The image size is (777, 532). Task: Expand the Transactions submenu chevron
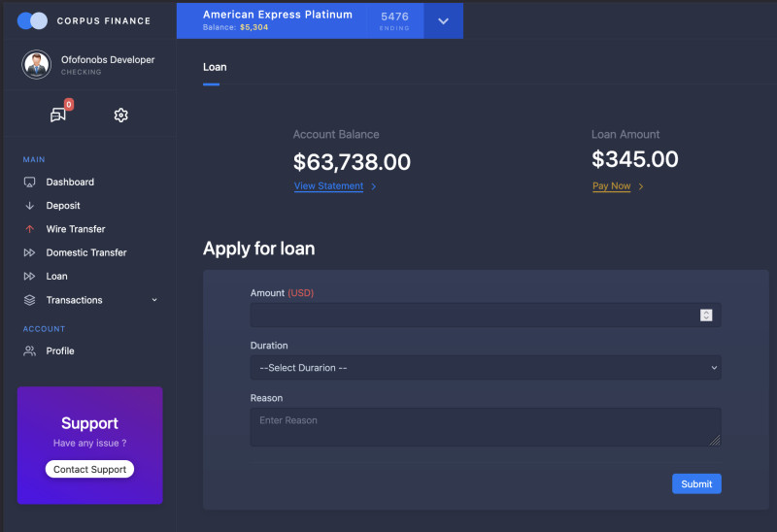[154, 300]
